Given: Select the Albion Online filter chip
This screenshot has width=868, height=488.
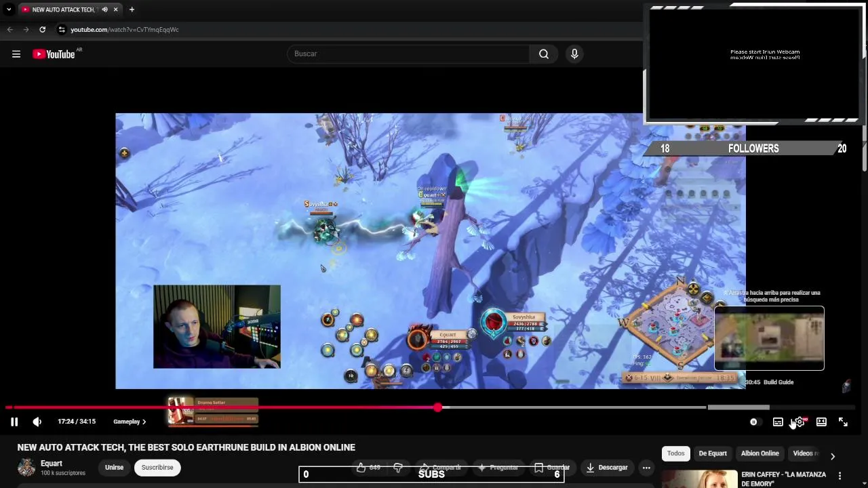Looking at the screenshot, I should point(759,453).
